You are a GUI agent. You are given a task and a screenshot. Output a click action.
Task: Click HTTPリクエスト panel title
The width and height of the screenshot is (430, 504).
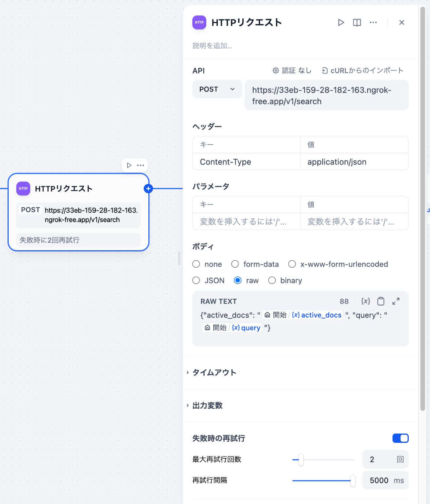coord(247,23)
